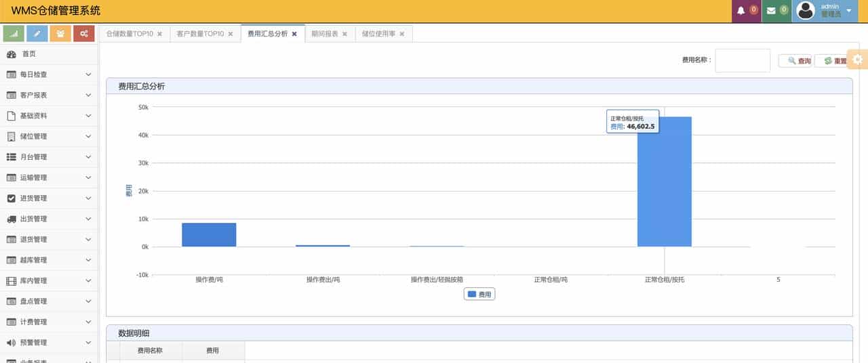Click the 计费管理 sidebar icon

click(11, 322)
